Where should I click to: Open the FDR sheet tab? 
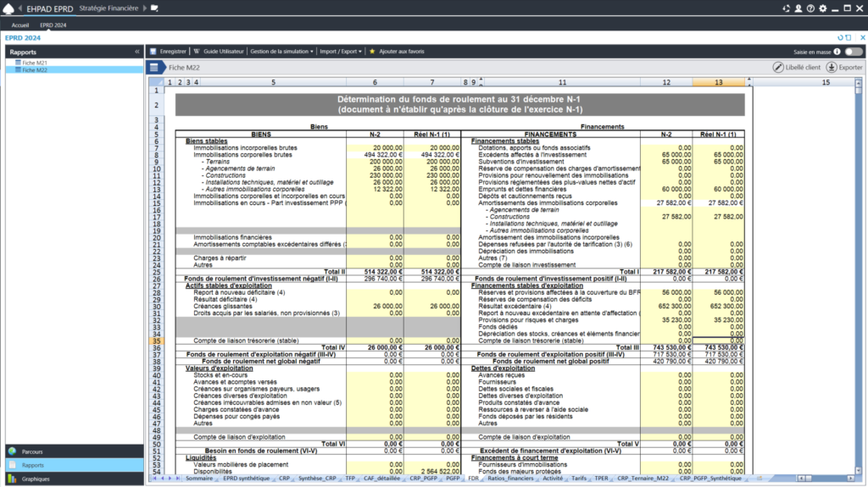(473, 479)
